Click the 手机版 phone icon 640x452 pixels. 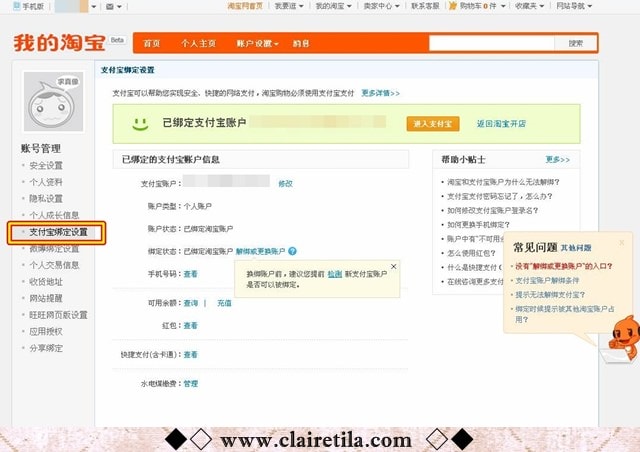click(x=14, y=6)
